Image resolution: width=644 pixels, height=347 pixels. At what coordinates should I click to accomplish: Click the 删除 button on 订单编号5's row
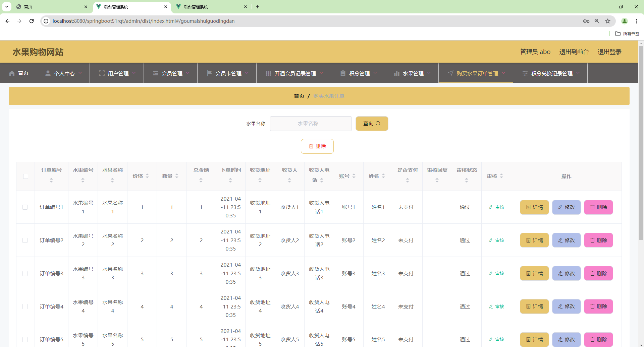598,339
